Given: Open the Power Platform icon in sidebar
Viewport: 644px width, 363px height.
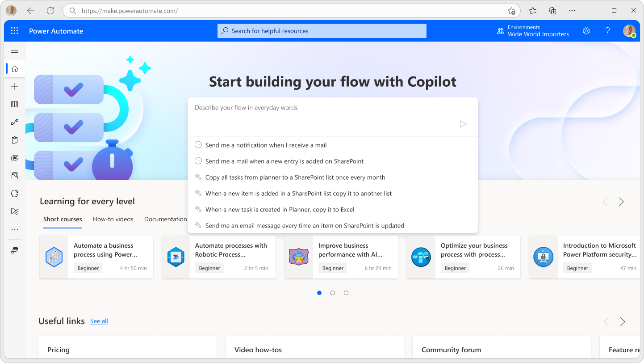Looking at the screenshot, I should click(15, 251).
